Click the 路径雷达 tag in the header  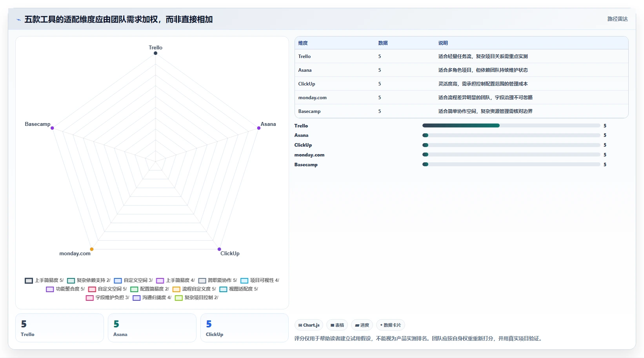coord(618,19)
